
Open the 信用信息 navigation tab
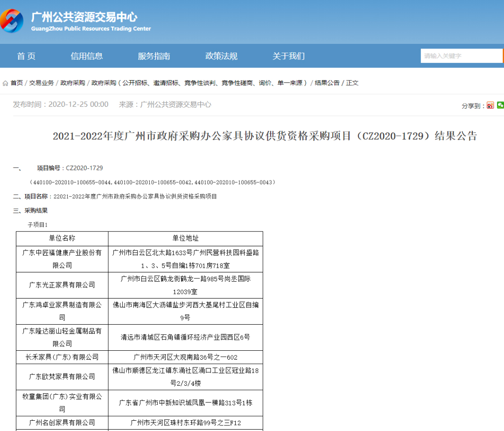(86, 56)
